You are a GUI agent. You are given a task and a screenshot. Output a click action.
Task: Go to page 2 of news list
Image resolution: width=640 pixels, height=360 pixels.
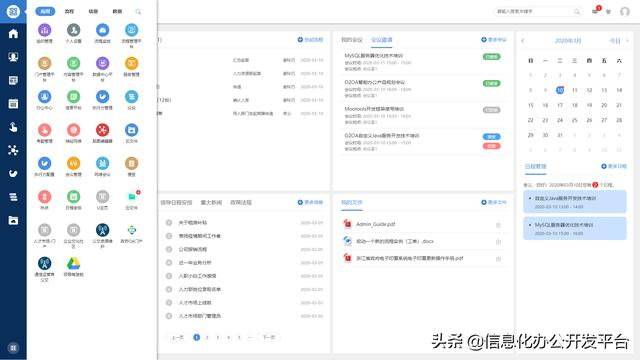(x=207, y=337)
